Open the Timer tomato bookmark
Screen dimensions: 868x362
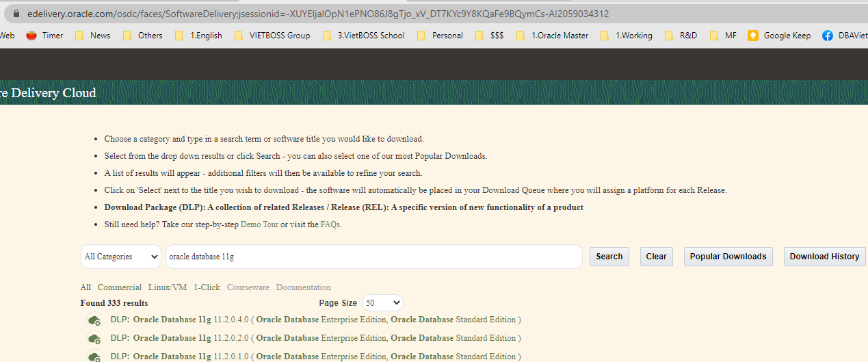click(x=44, y=36)
